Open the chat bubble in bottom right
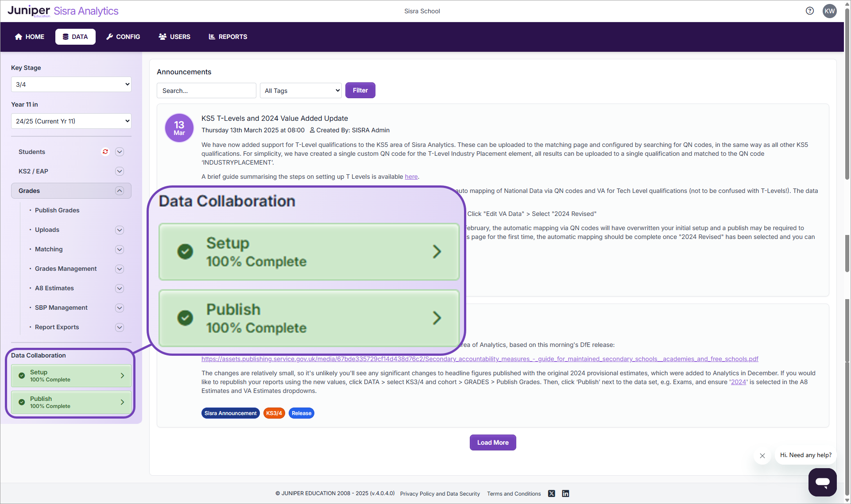This screenshot has width=851, height=504. pyautogui.click(x=822, y=482)
